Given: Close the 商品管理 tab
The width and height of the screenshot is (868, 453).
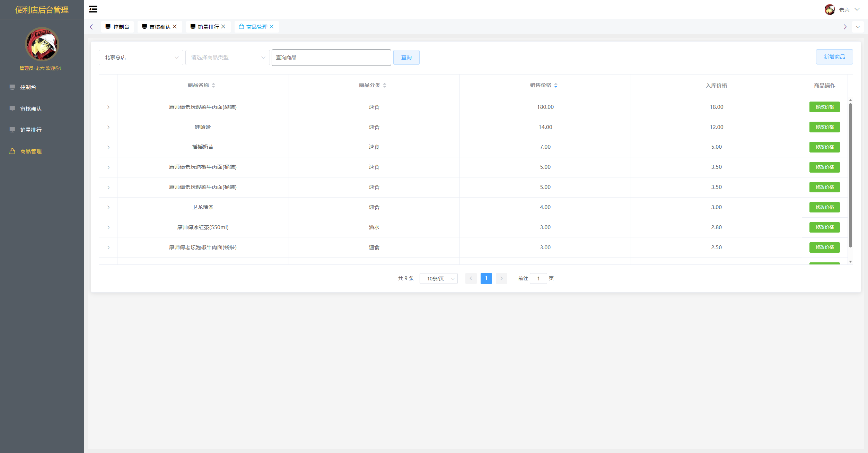Looking at the screenshot, I should (272, 27).
